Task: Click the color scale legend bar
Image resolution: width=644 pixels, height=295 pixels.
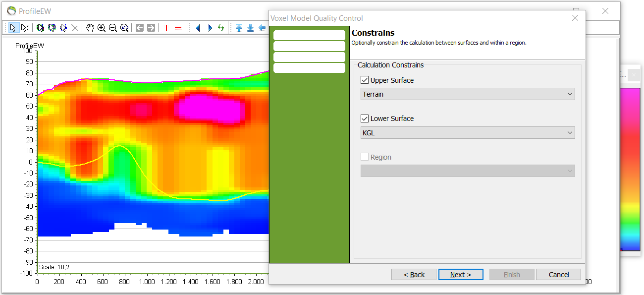Action: (630, 169)
